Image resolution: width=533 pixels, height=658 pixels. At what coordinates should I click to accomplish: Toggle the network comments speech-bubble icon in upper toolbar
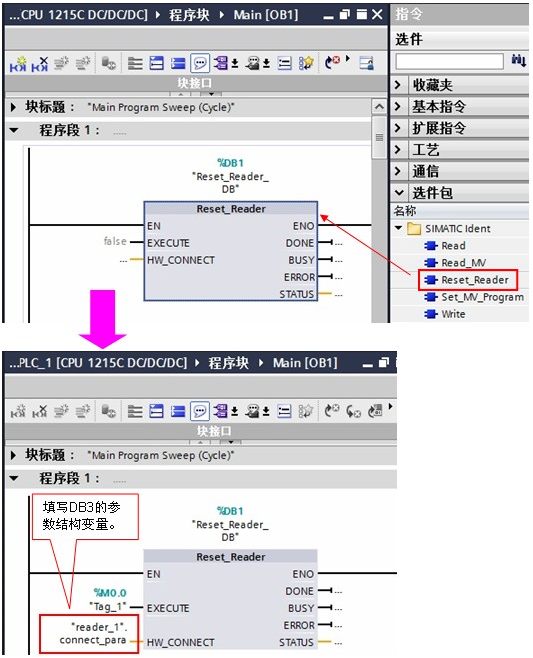200,63
